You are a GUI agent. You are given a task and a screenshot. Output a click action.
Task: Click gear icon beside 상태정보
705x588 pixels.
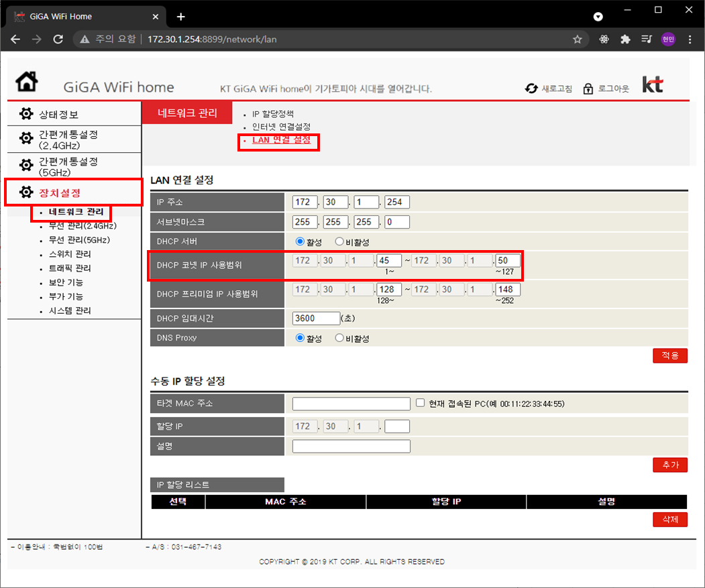click(x=26, y=114)
